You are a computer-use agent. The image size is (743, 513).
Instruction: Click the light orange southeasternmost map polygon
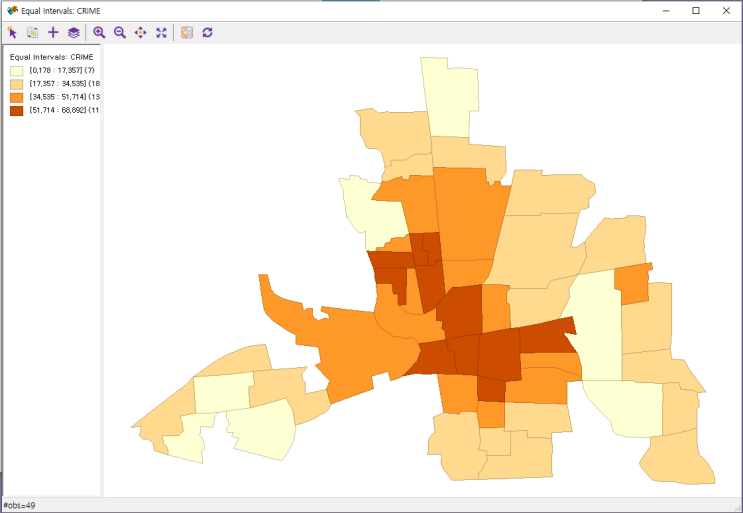pos(678,459)
